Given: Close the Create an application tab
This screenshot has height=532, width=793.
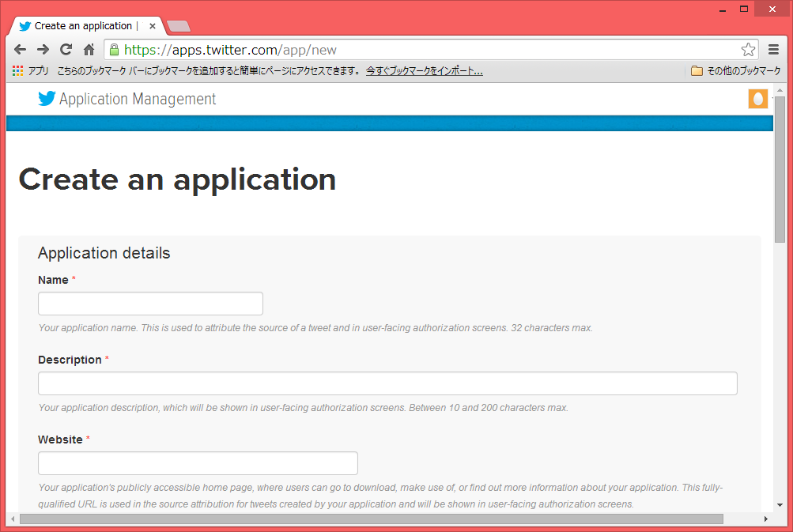Looking at the screenshot, I should (x=153, y=26).
